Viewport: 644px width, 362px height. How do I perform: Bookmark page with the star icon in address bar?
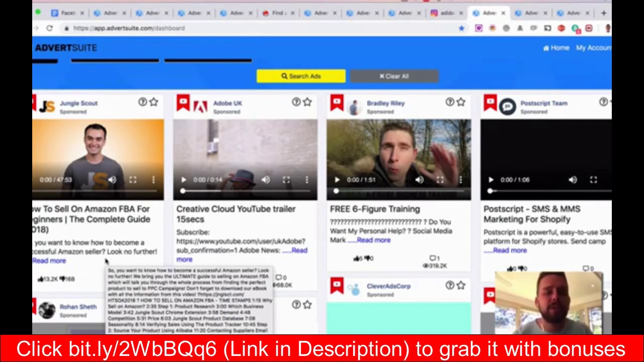pos(461,28)
